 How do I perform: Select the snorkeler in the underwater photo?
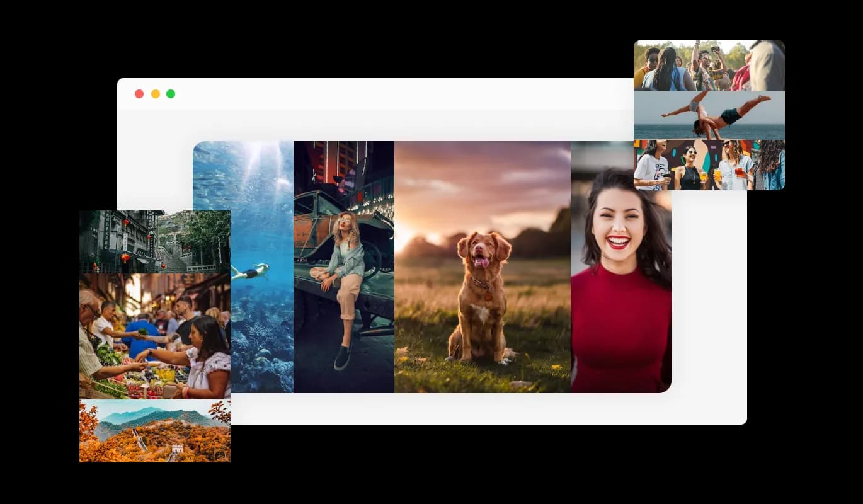[x=251, y=272]
